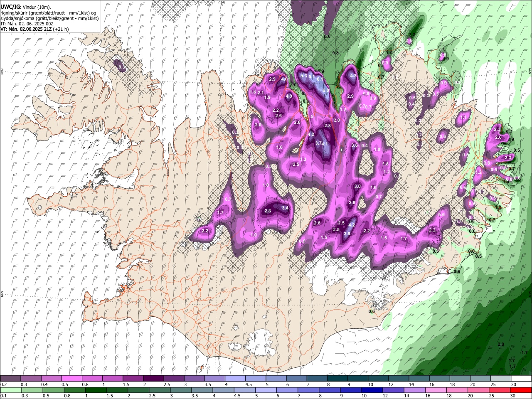This screenshot has width=532, height=399.
Task: Click the light green swatch between 0.1 and 0.3
Action: (10, 390)
